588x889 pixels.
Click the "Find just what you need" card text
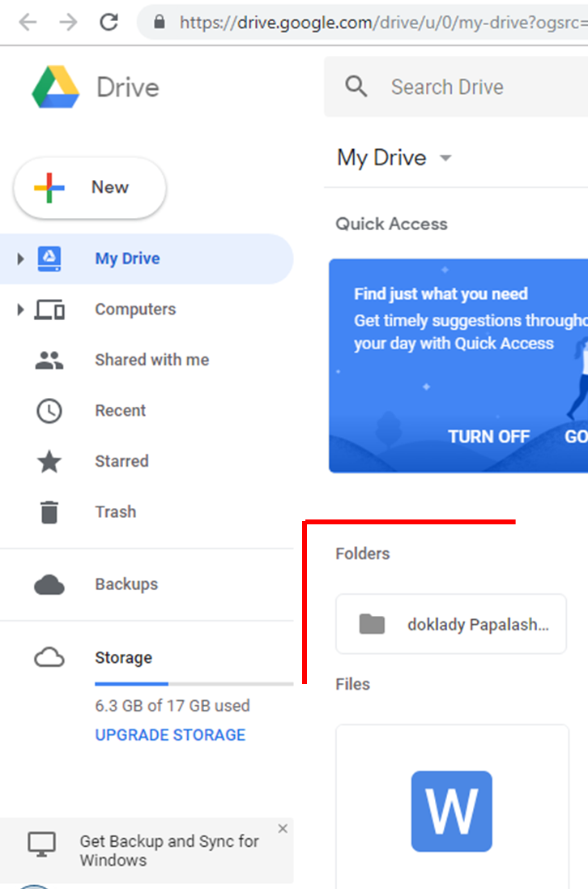(441, 293)
